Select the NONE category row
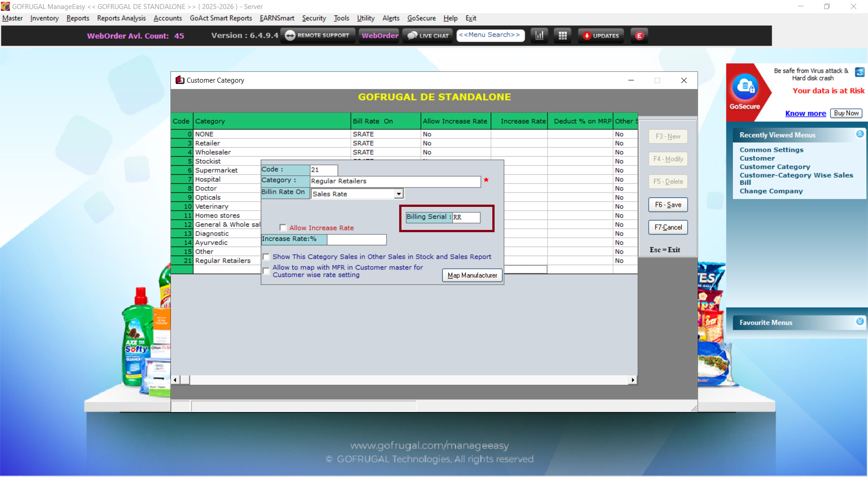Viewport: 868px width, 477px height. (x=404, y=134)
